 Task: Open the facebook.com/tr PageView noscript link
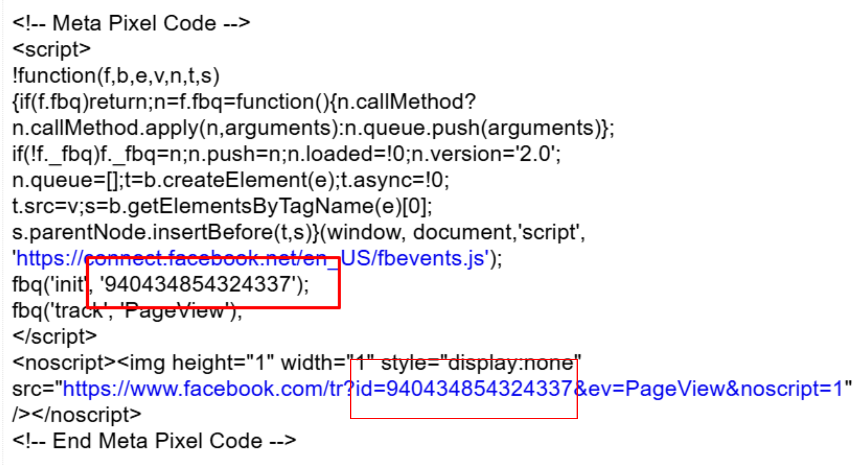453,389
